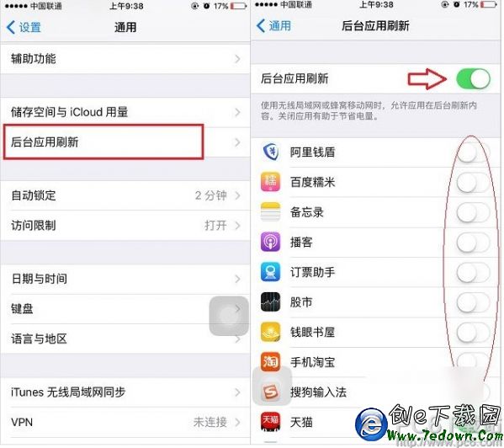Enable background refresh for 阿里钱盾
The height and width of the screenshot is (448, 504).
[473, 152]
